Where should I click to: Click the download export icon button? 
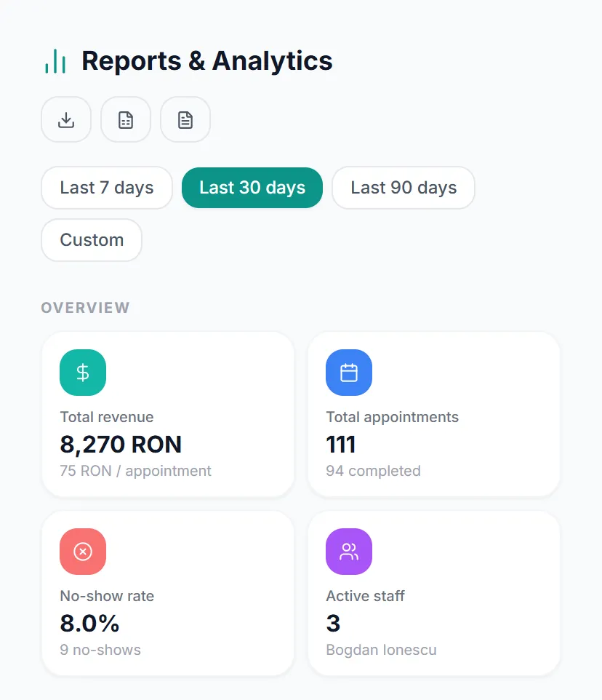coord(66,119)
